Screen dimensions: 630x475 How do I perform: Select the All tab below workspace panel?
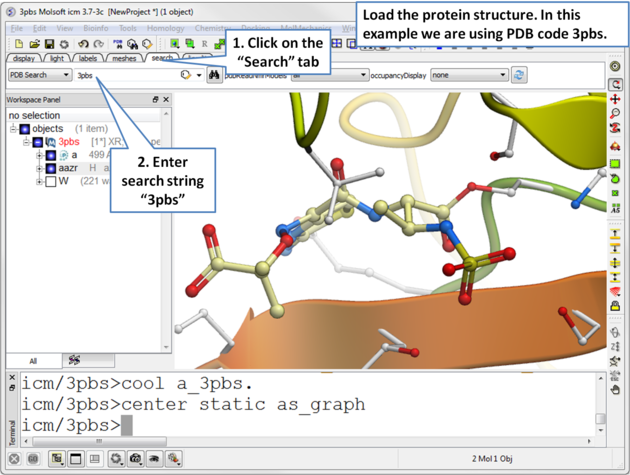coord(33,360)
